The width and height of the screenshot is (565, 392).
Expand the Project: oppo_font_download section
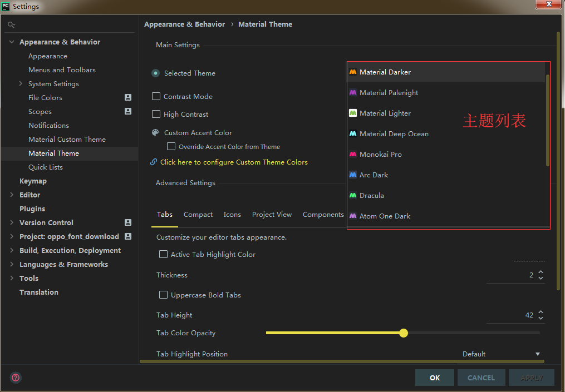tap(12, 236)
